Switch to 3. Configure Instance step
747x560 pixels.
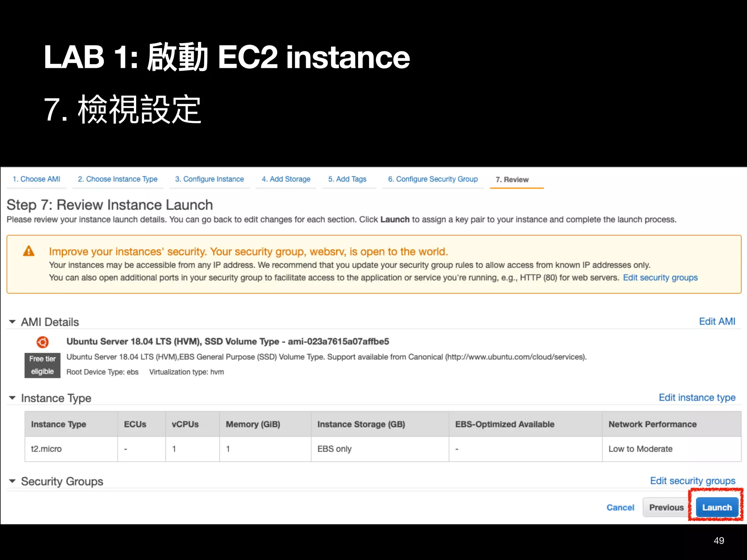(x=209, y=179)
